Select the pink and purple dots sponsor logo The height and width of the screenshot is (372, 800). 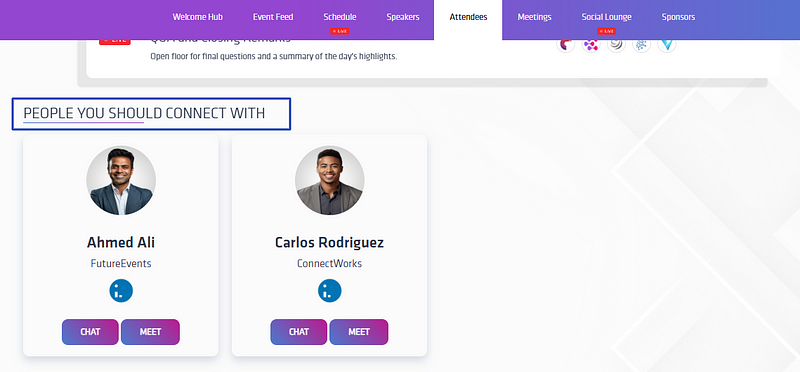tap(591, 45)
